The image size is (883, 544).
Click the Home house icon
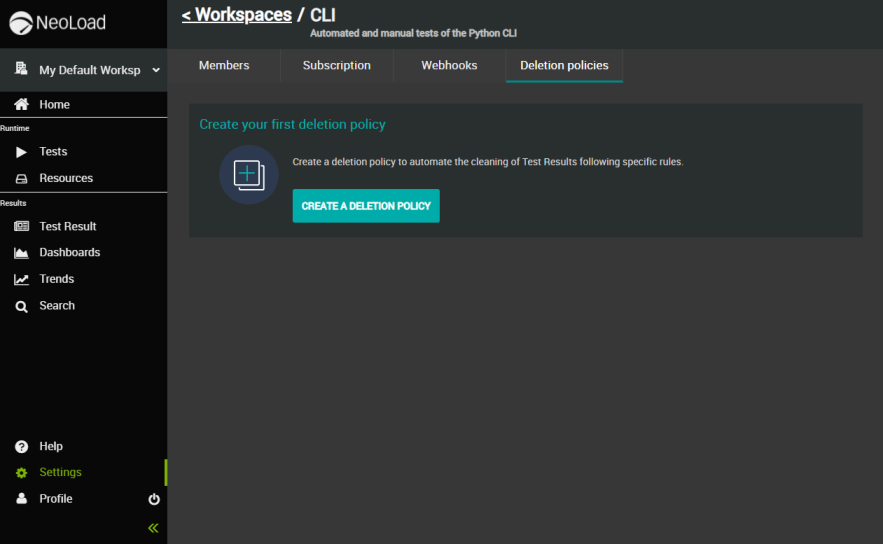click(x=21, y=105)
